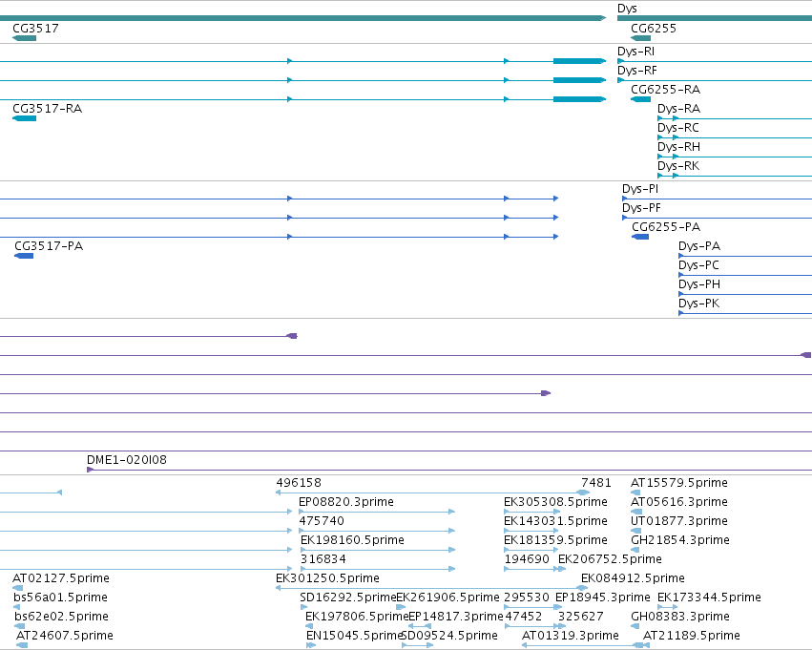Select the Dys-RC transcript label
Screen dimensions: 812x650
(x=678, y=128)
